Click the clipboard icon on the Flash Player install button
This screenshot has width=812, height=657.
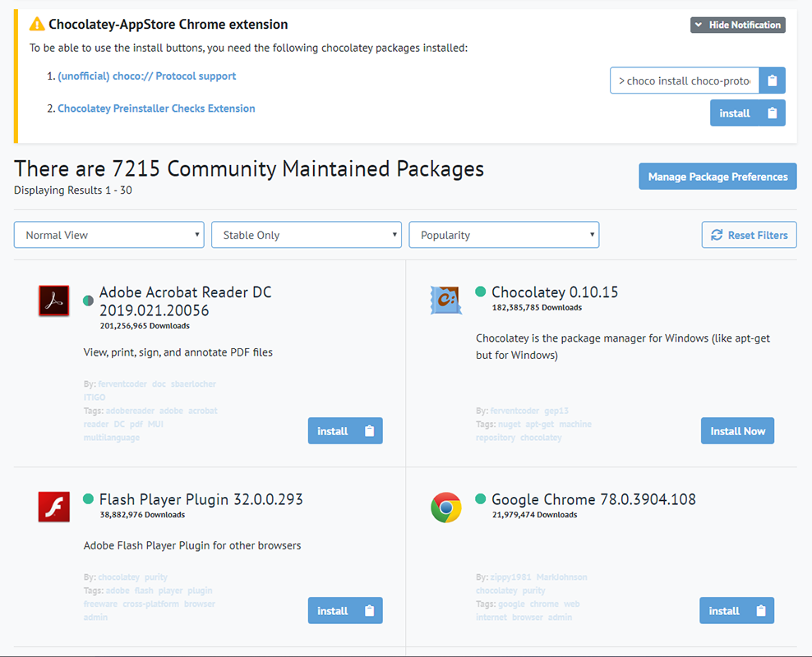pyautogui.click(x=368, y=610)
